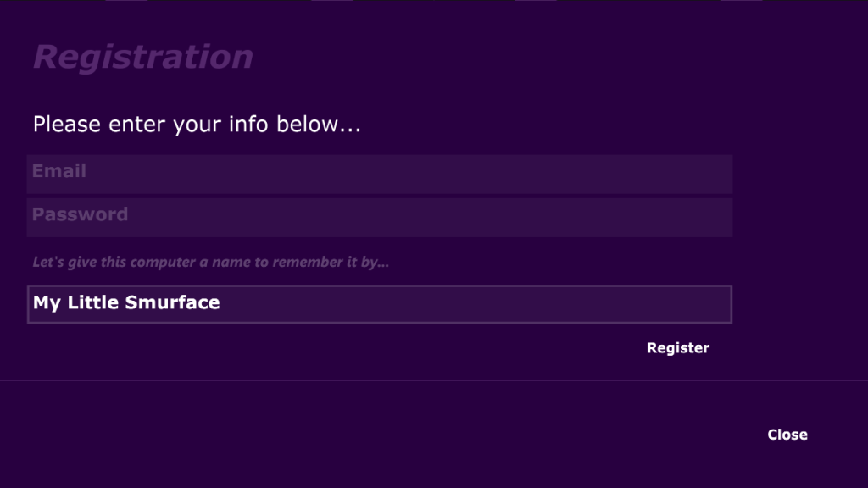868x488 pixels.
Task: Submit the form with Register
Action: pyautogui.click(x=678, y=348)
